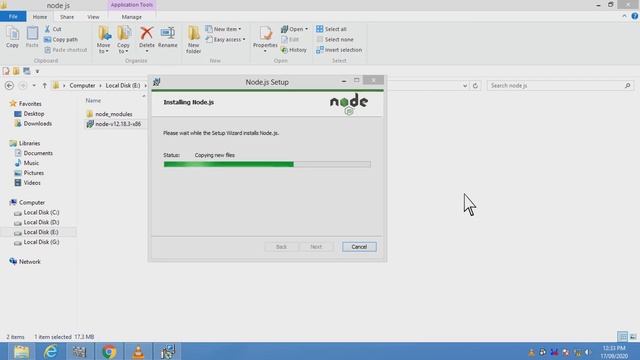Click Local Disk (E:) in breadcrumb
The height and width of the screenshot is (360, 640).
[x=122, y=86]
